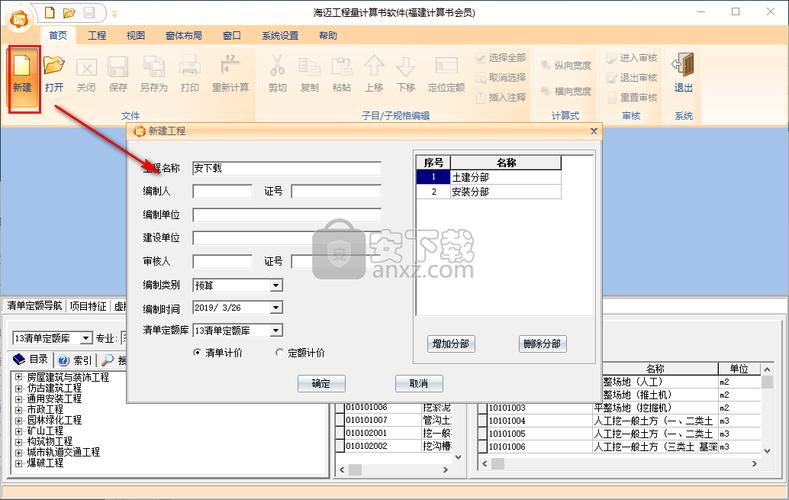789x500 pixels.
Task: Click the 选择全部 ribbon item
Action: point(501,58)
